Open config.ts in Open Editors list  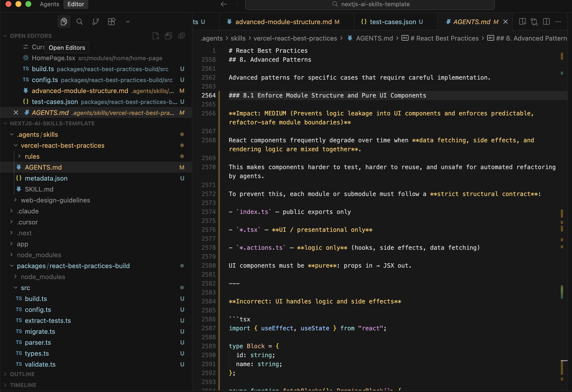tap(96, 80)
